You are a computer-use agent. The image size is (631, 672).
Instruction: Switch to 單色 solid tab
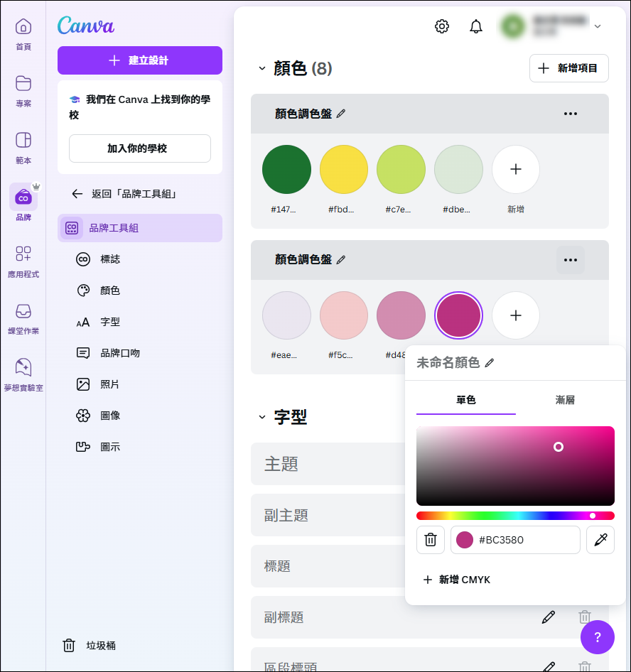[x=466, y=400]
